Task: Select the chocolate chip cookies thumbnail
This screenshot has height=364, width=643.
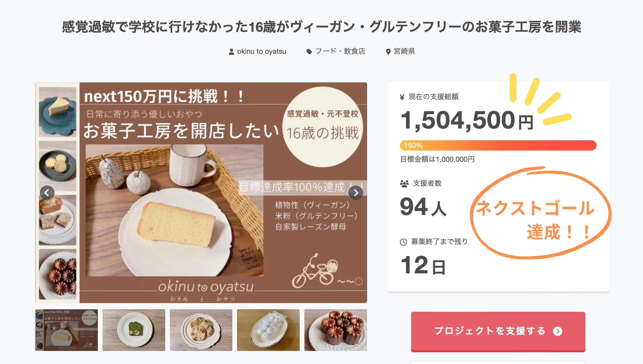Action: click(201, 330)
